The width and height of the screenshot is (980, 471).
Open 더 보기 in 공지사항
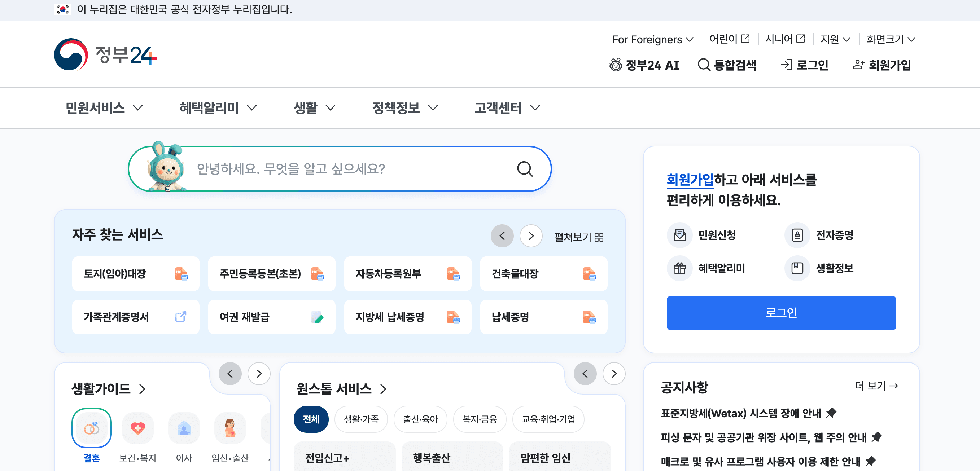(x=876, y=386)
